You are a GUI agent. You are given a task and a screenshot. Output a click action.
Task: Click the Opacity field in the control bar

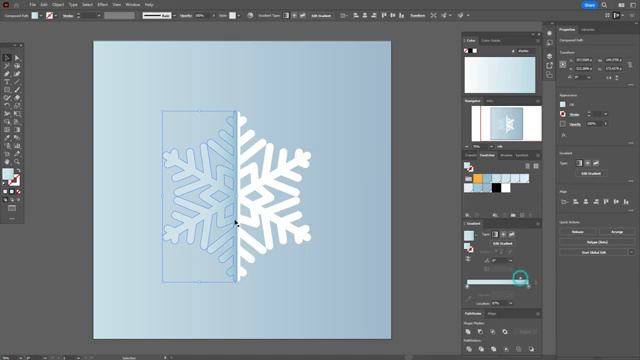point(202,16)
